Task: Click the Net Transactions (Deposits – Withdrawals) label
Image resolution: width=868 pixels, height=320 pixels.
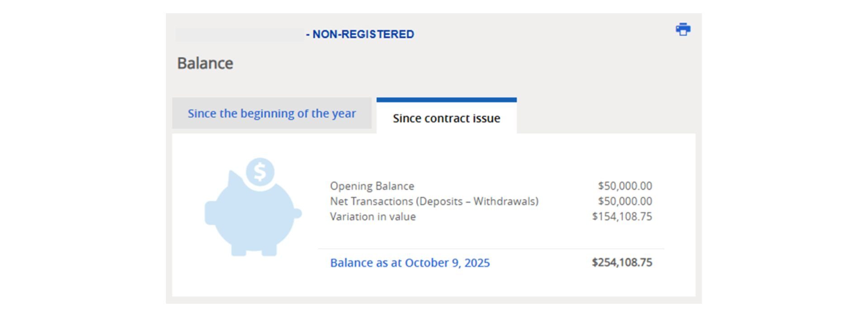Action: 434,201
